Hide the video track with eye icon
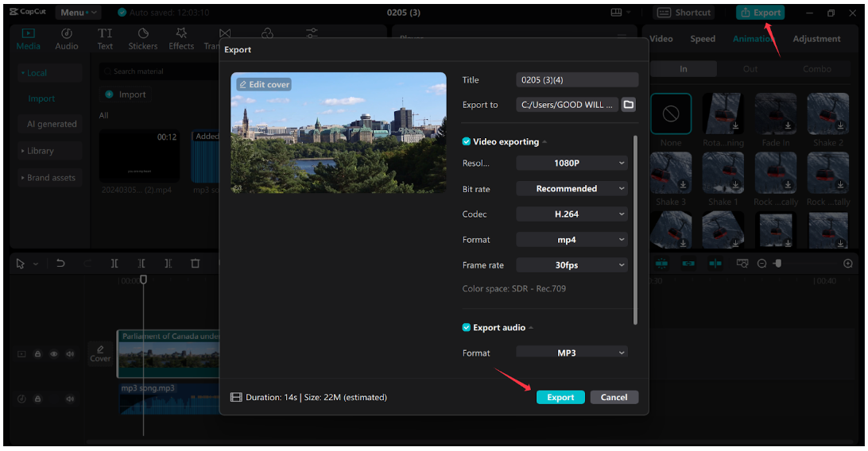Viewport: 868px width, 451px height. [x=54, y=353]
